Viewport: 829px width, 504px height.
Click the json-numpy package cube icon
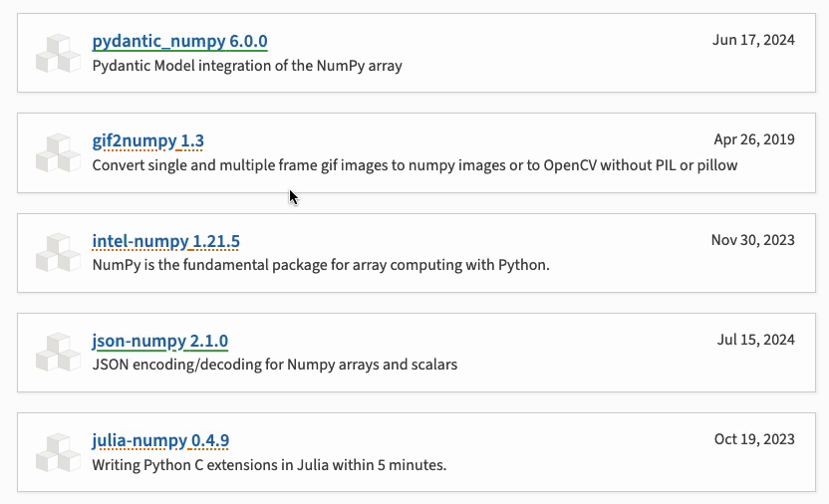58,352
